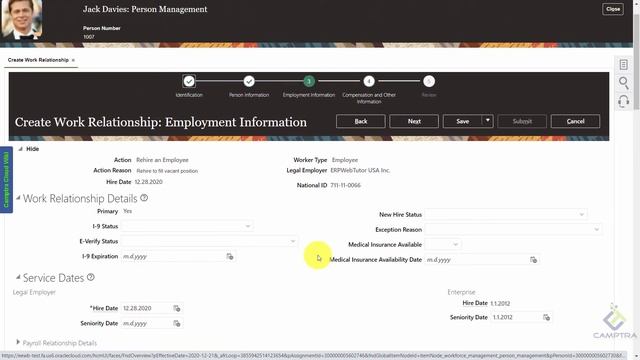Select Employment Information step 3
The width and height of the screenshot is (640, 360).
[x=309, y=81]
